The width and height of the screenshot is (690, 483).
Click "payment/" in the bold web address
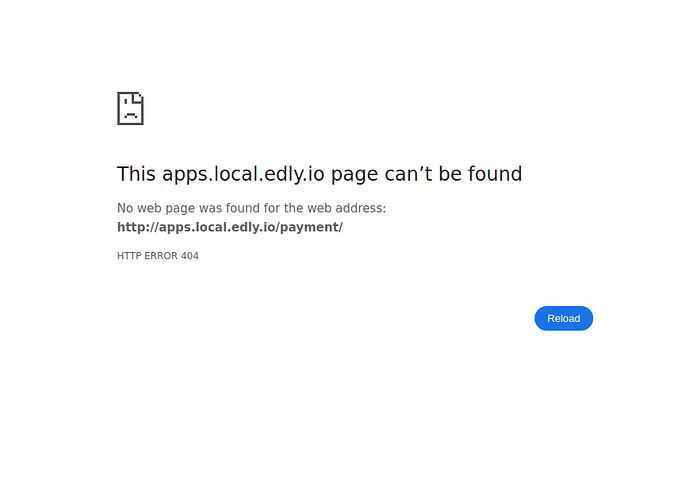coord(311,227)
